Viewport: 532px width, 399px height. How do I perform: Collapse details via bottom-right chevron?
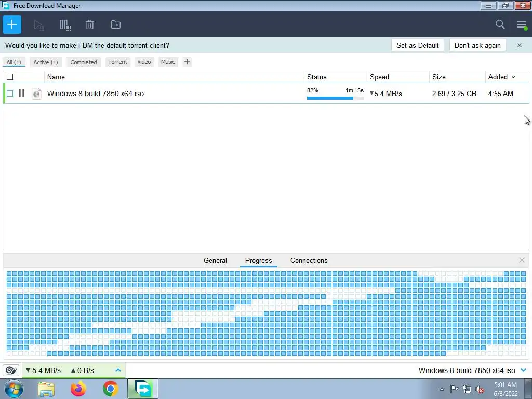pyautogui.click(x=524, y=370)
